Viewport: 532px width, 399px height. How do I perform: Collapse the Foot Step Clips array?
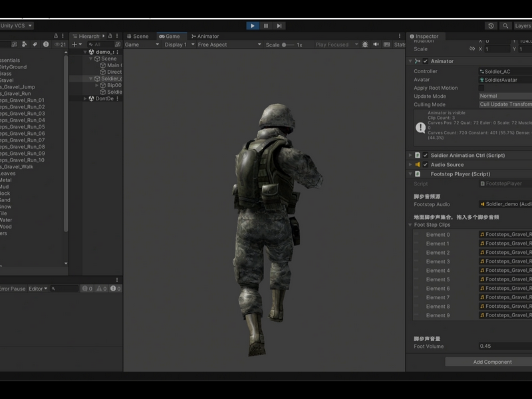pos(410,225)
